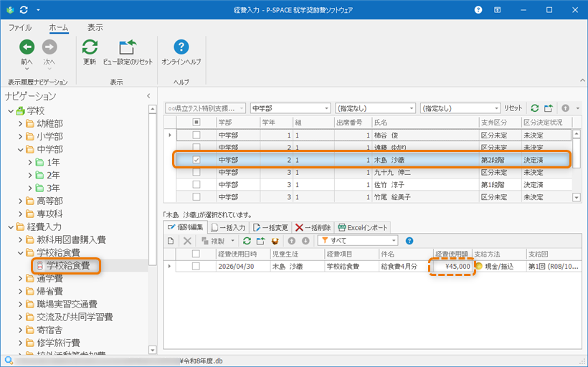Tick the checkbox on the 給食費4月分 row

point(196,266)
